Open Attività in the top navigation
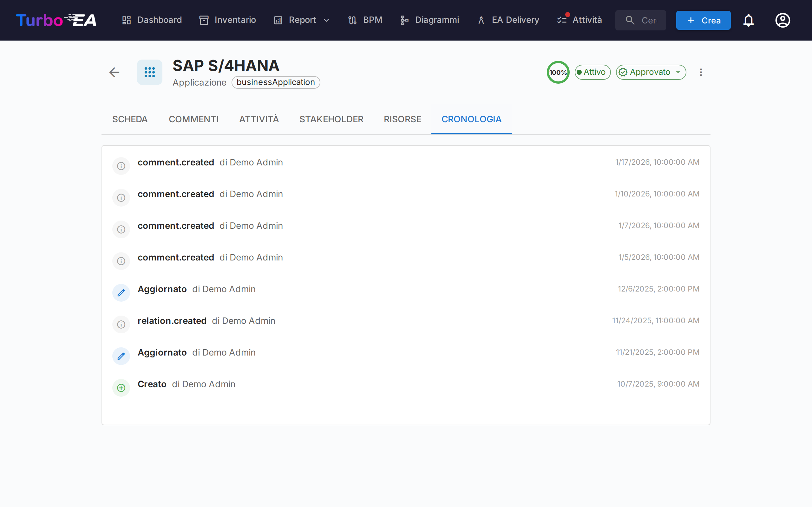 click(580, 21)
